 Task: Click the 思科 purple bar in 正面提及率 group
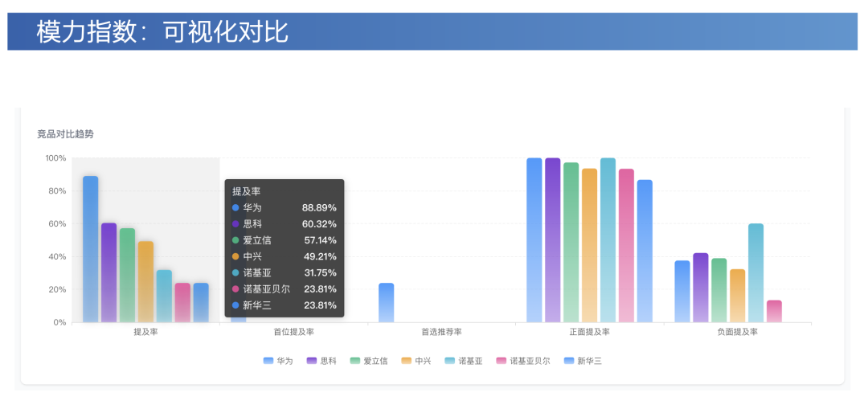point(552,240)
